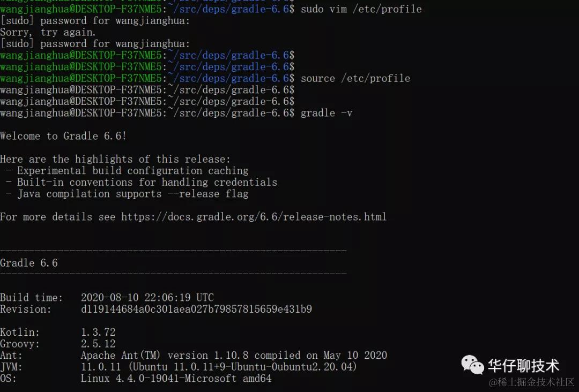Click 'Built-in conventions for handling credentials' line
This screenshot has height=392, width=579.
point(147,182)
